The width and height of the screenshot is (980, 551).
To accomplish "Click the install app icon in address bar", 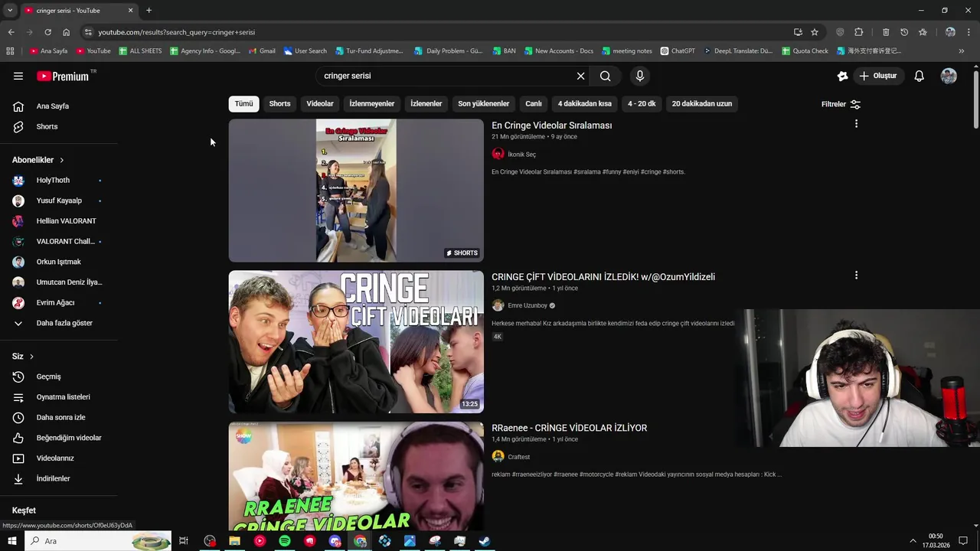I will tap(798, 32).
